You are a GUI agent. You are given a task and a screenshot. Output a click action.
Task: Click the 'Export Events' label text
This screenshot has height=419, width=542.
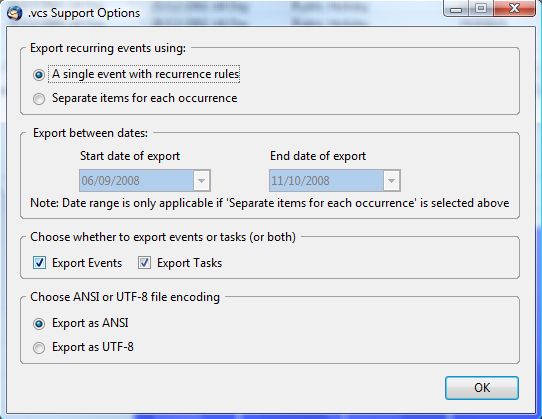pyautogui.click(x=87, y=263)
